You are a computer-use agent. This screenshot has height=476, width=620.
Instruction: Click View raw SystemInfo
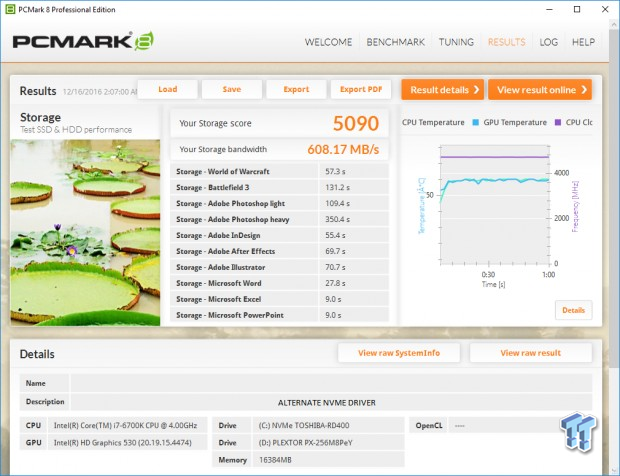pyautogui.click(x=399, y=353)
